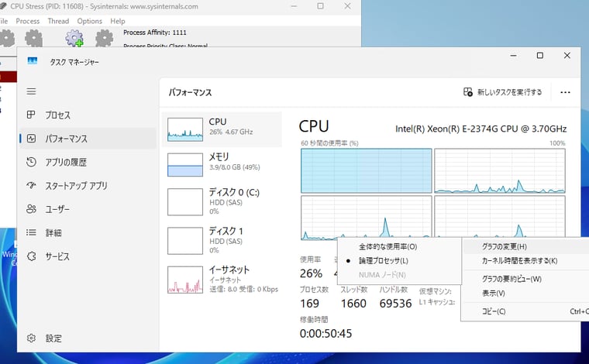The width and height of the screenshot is (589, 364).
Task: Minimize the Task Manager window
Action: tap(514, 56)
